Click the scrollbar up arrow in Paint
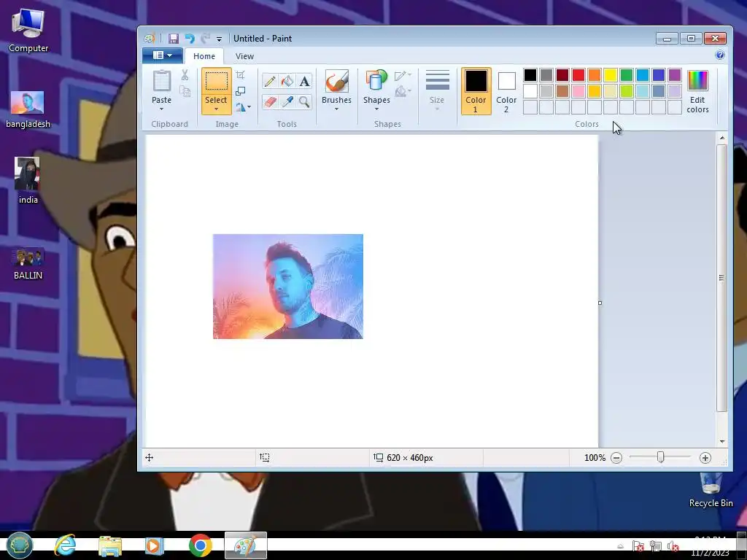Viewport: 747px width, 560px height. pos(721,138)
